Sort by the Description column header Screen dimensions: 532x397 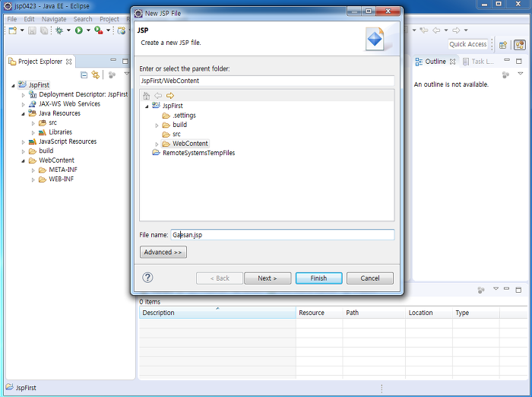pos(217,313)
